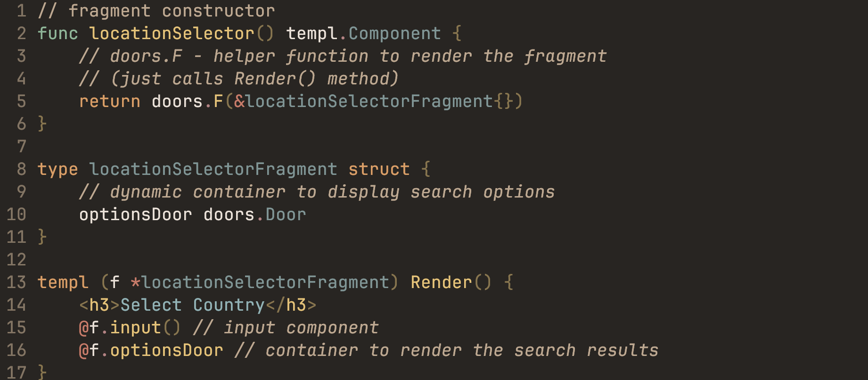Image resolution: width=868 pixels, height=380 pixels.
Task: Click the Render method name on line 13
Action: (441, 282)
